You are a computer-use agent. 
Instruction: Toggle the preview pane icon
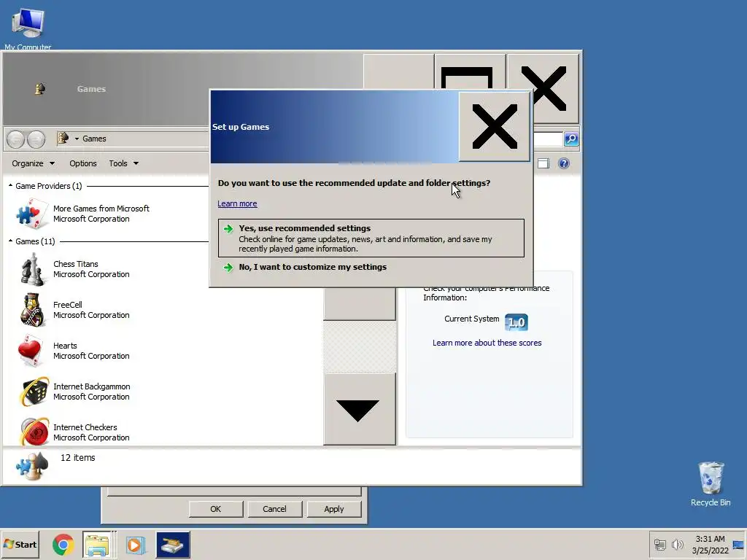(x=543, y=163)
